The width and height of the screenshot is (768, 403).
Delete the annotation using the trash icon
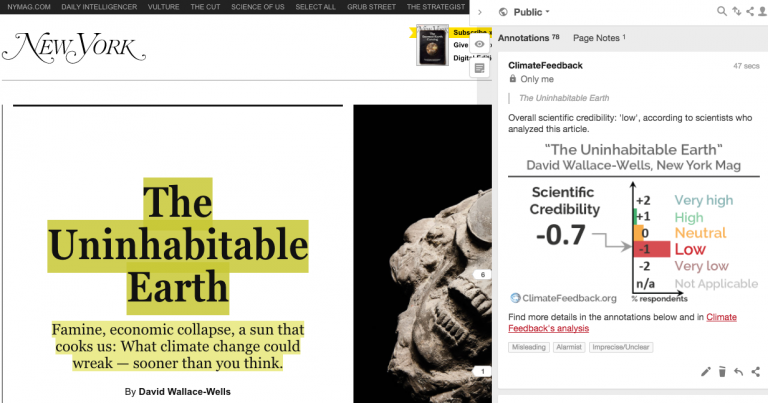(722, 372)
